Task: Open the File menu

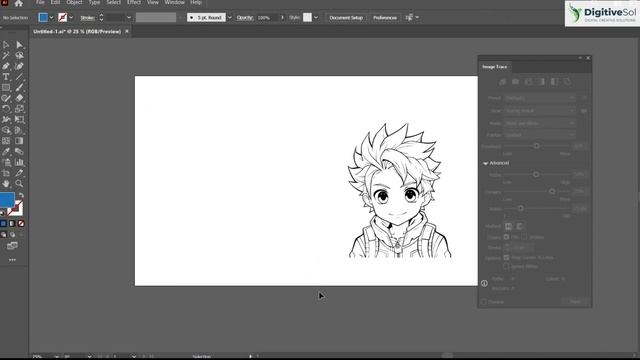Action: coord(40,2)
